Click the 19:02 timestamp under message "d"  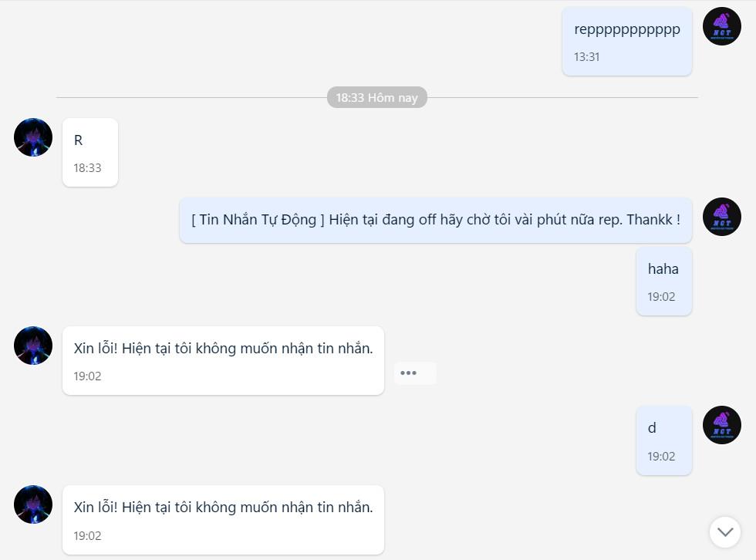tap(661, 457)
